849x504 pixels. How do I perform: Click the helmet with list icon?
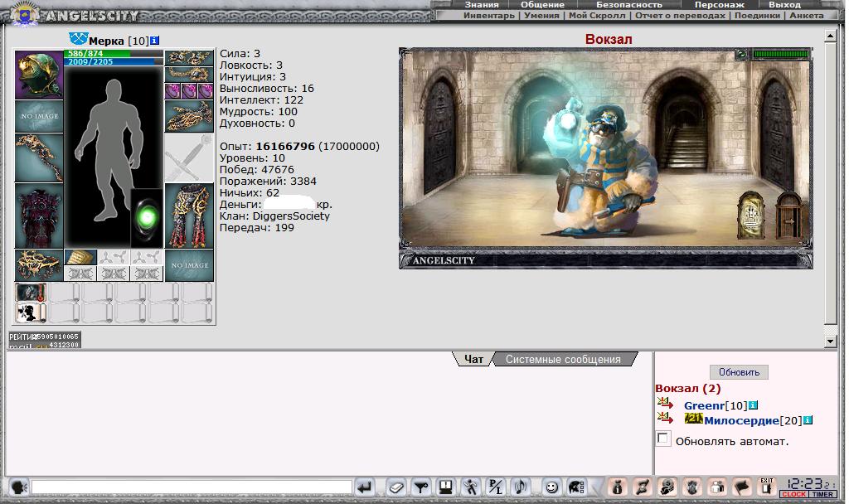576,487
